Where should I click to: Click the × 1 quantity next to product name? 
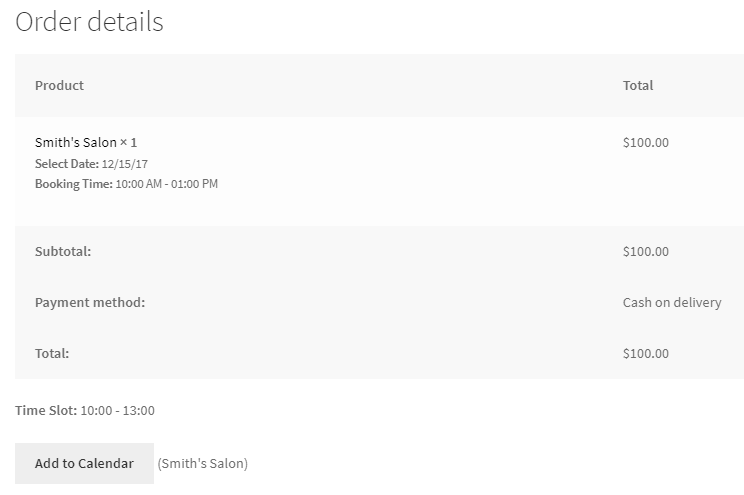[128, 142]
